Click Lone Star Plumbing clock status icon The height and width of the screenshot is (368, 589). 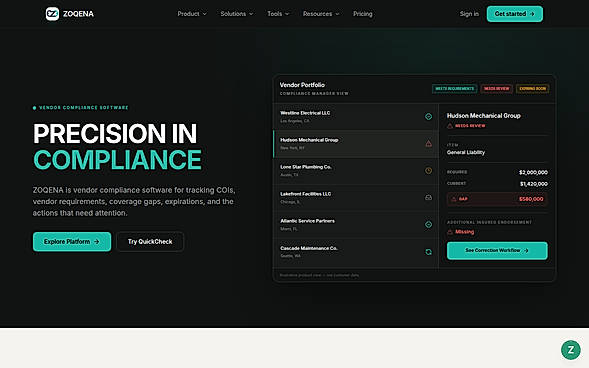428,170
